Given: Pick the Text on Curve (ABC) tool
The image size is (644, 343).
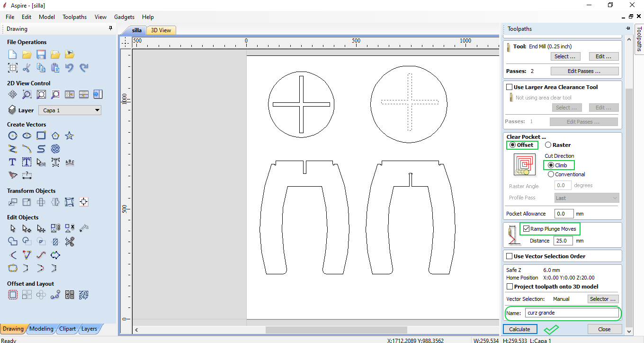Looking at the screenshot, I should pos(70,162).
